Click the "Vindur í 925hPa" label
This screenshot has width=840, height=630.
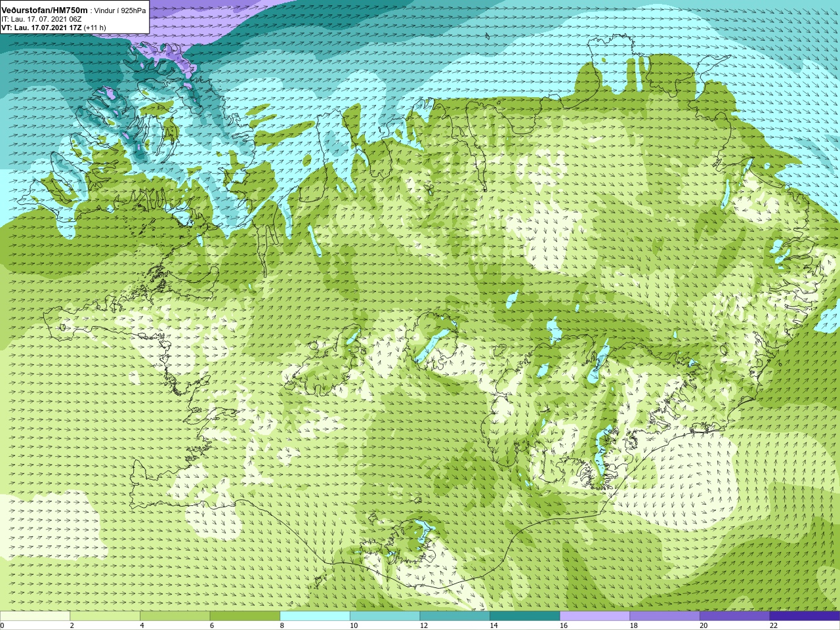(x=120, y=11)
